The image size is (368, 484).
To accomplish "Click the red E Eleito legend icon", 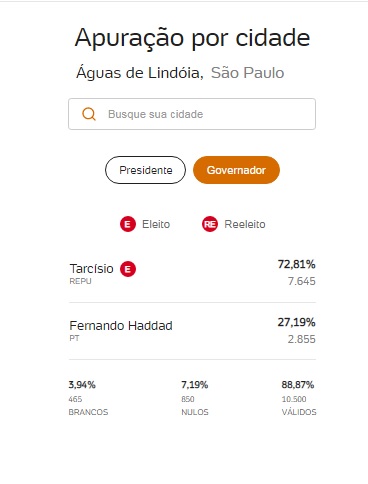I will tap(128, 224).
